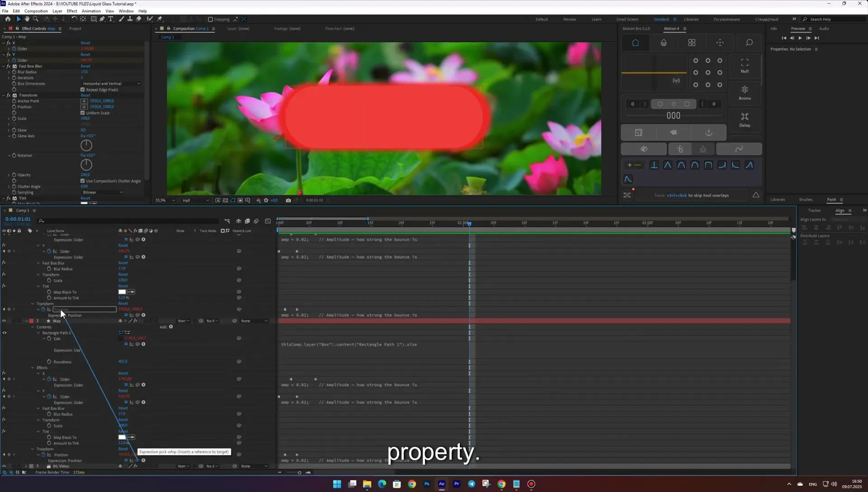The width and height of the screenshot is (868, 492).
Task: Hide the BG Video layer eye toggle
Action: point(4,466)
